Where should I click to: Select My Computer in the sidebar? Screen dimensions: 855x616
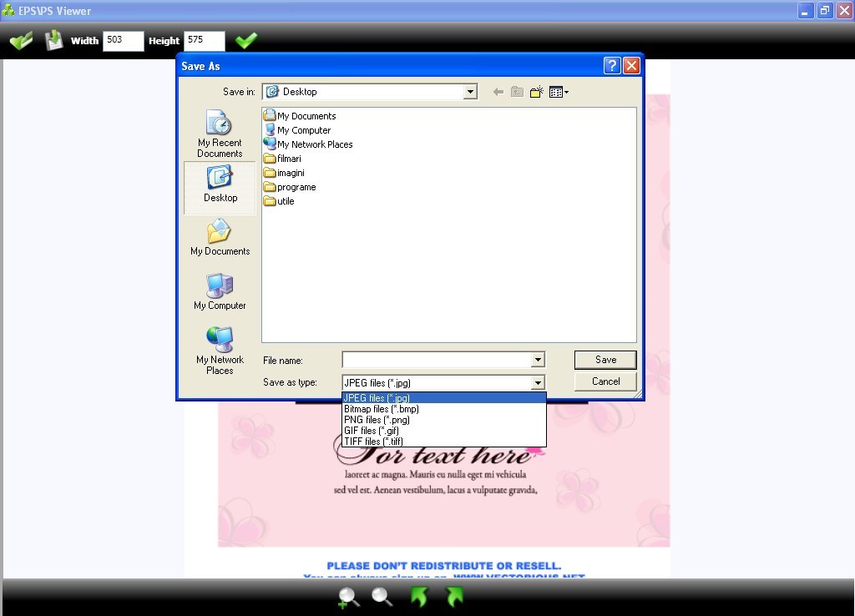click(x=219, y=292)
